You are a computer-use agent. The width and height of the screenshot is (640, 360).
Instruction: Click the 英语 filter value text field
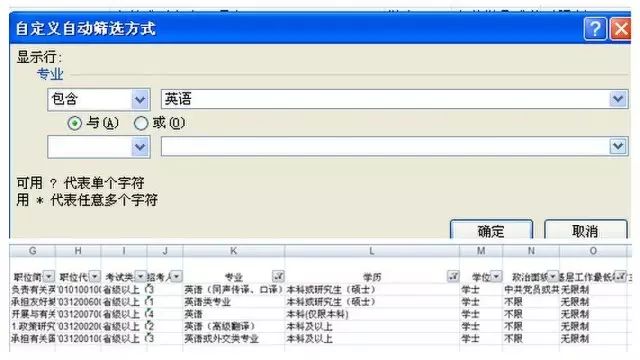385,99
